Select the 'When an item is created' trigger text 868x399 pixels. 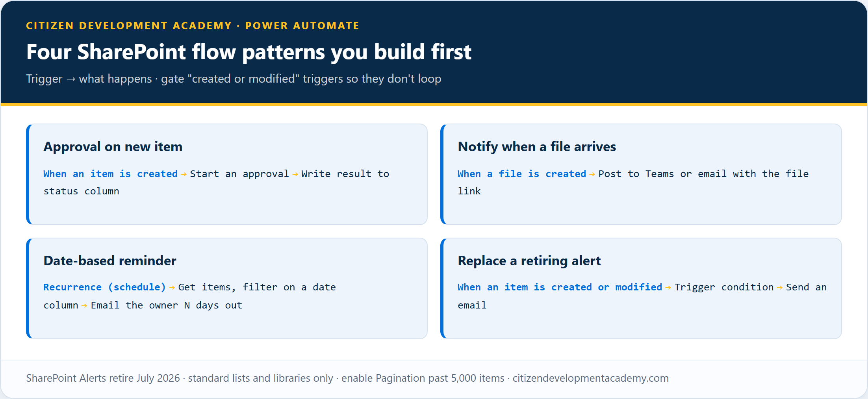pos(111,174)
